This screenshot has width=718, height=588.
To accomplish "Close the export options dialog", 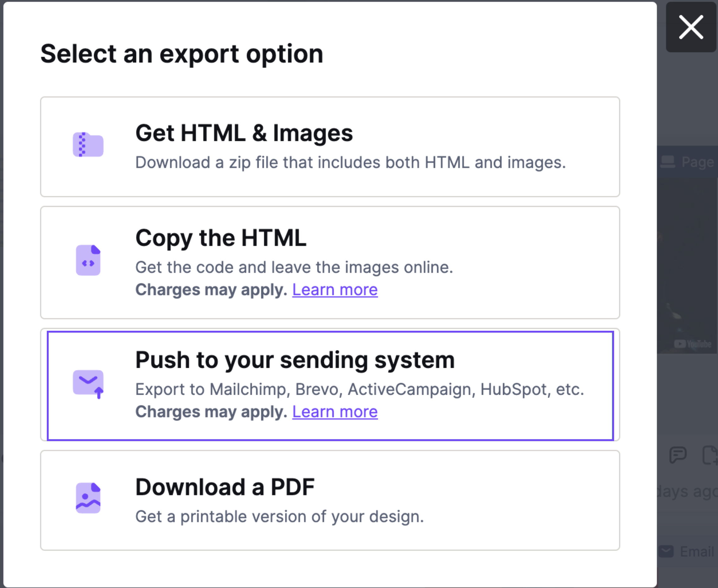I will pyautogui.click(x=691, y=27).
